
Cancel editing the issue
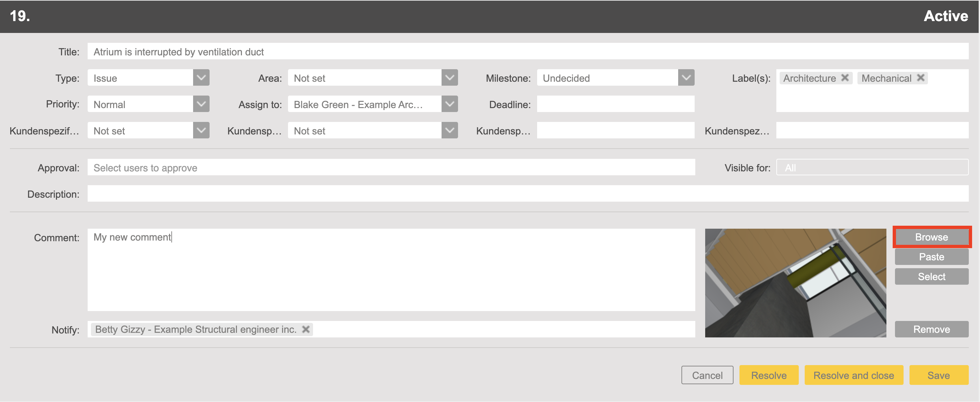click(707, 375)
